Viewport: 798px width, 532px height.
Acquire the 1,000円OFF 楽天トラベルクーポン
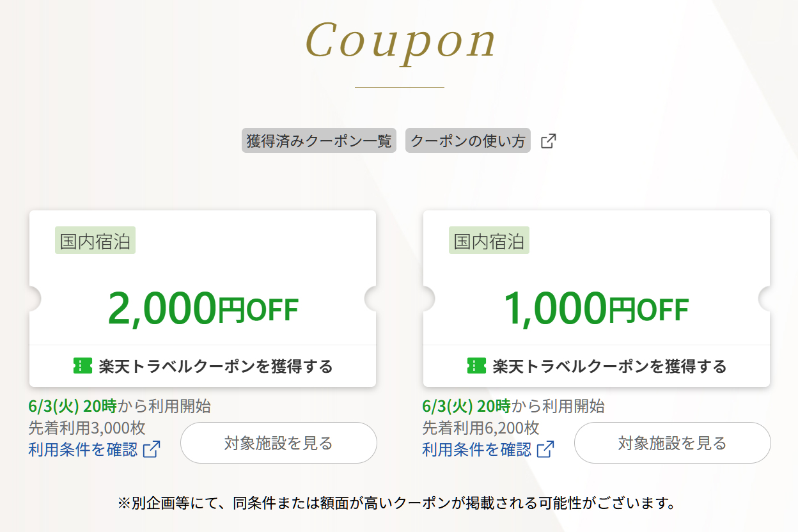click(607, 366)
